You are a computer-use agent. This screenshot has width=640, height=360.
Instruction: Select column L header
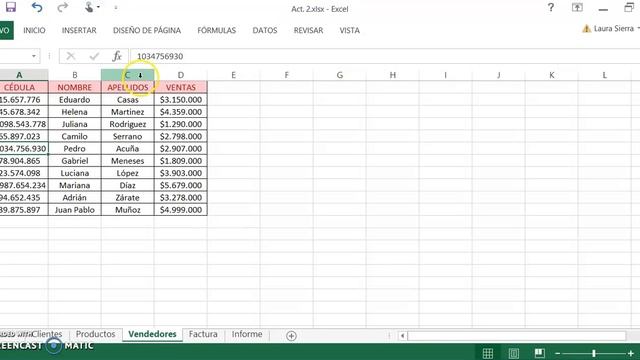coord(604,75)
